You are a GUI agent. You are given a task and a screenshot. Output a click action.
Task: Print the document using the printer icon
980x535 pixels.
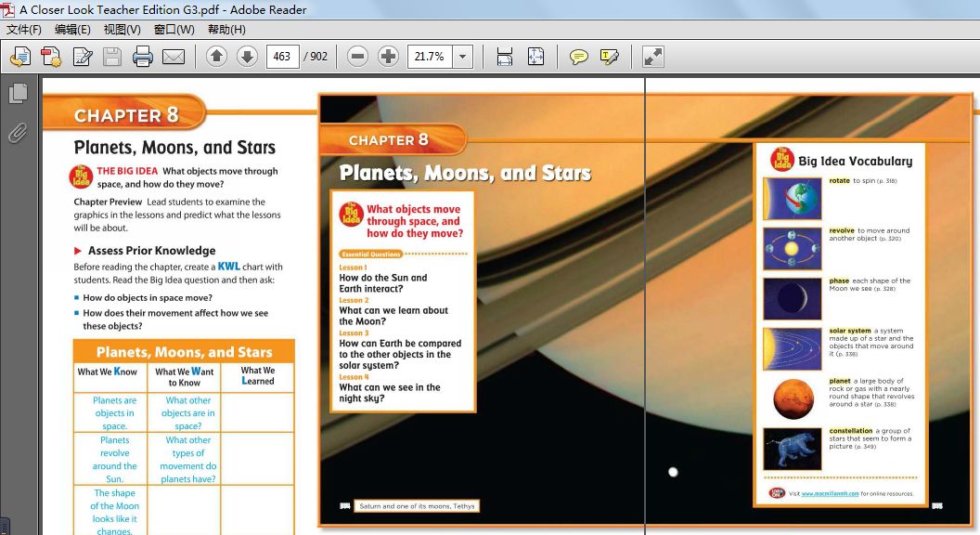(142, 57)
